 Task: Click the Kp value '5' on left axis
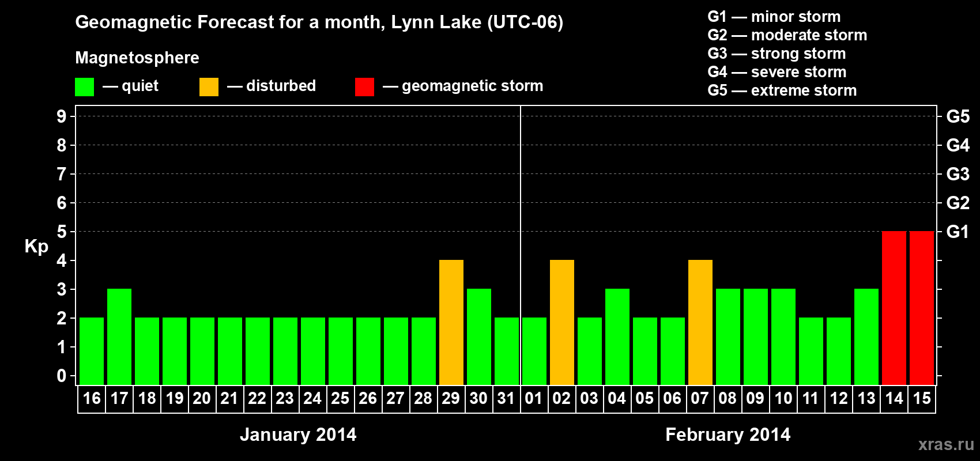click(x=62, y=232)
